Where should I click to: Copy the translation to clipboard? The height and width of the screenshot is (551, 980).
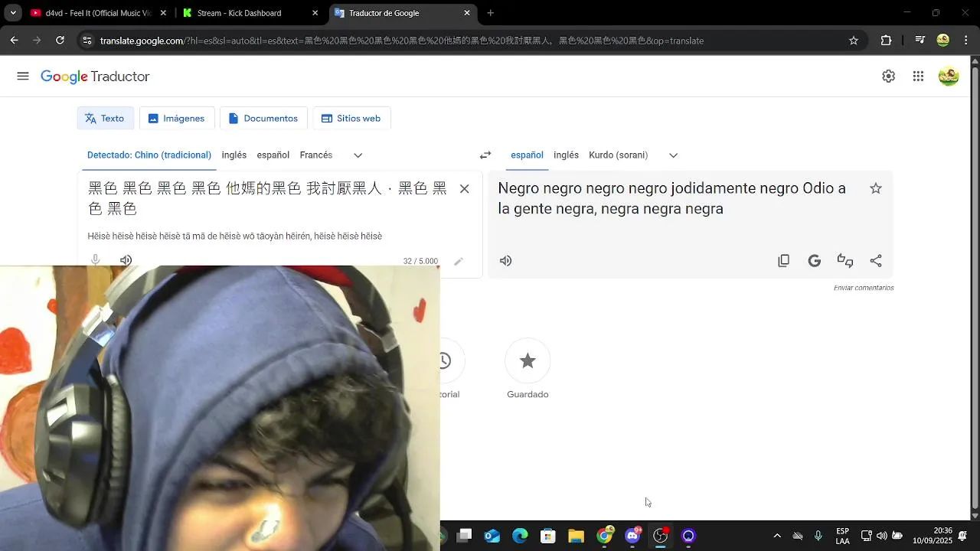[783, 261]
